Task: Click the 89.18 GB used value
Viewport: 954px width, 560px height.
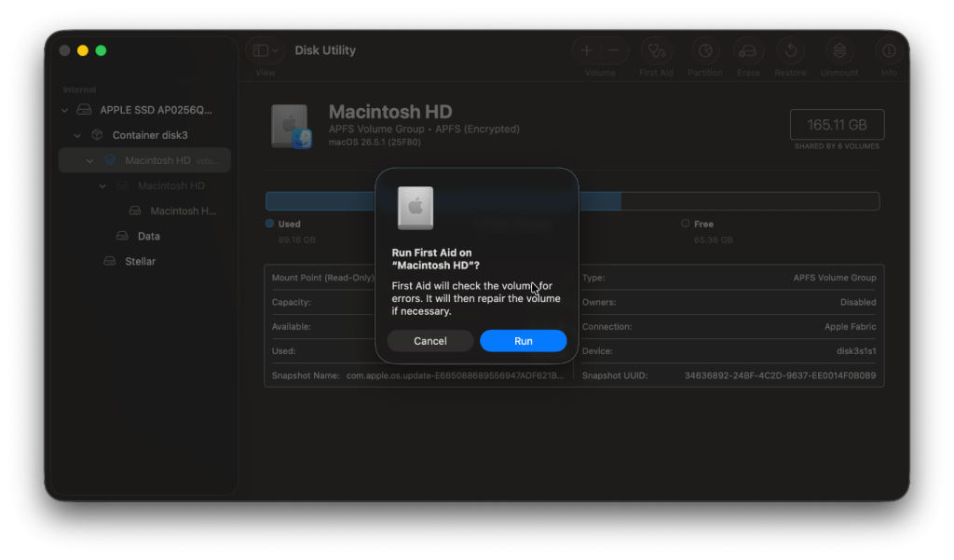Action: point(297,239)
